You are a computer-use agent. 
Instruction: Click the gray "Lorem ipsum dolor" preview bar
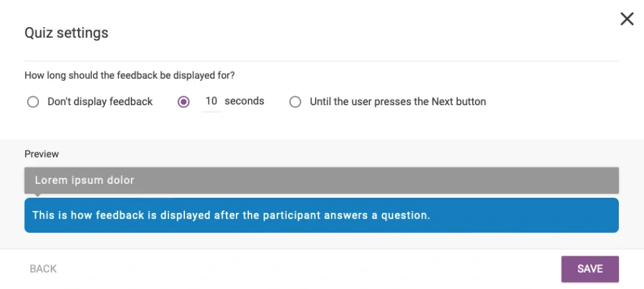coord(321,180)
